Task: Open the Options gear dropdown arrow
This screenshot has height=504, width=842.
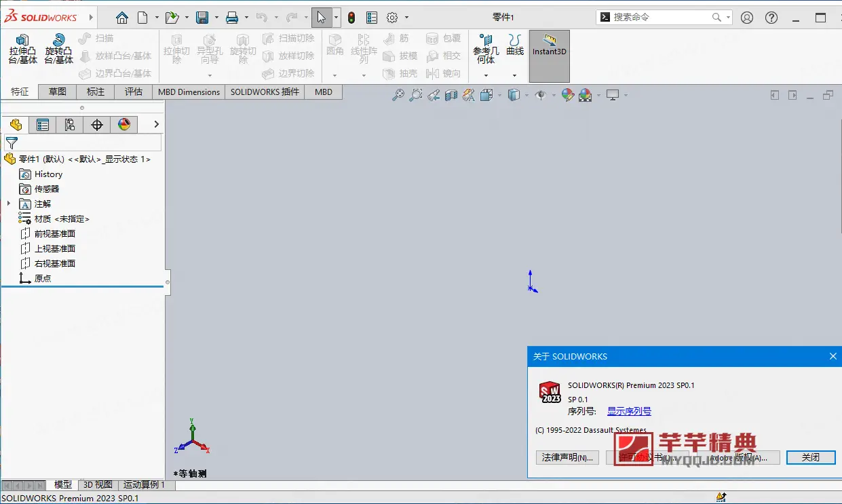Action: pos(406,18)
